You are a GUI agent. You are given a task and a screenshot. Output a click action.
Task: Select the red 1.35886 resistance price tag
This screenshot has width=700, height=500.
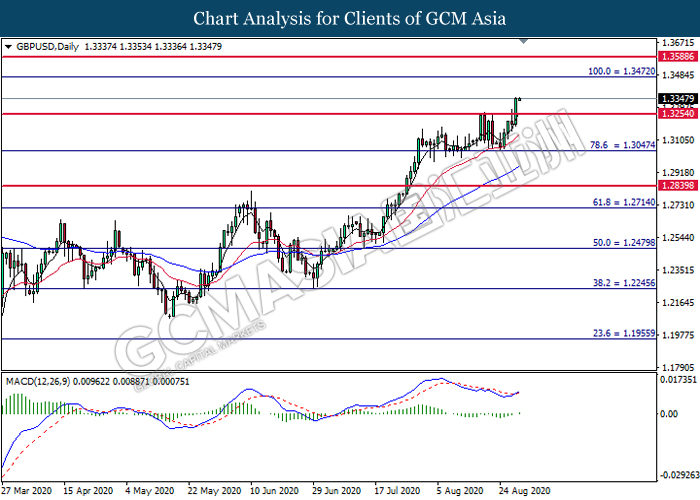click(677, 60)
